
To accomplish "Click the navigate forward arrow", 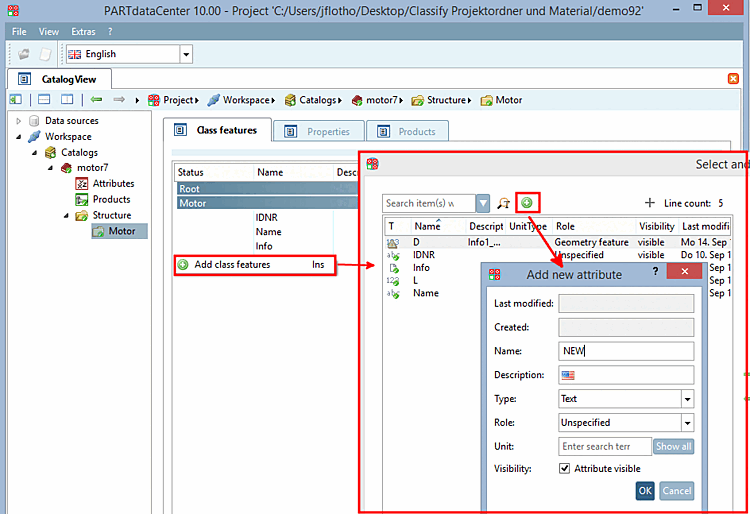I will (x=119, y=99).
